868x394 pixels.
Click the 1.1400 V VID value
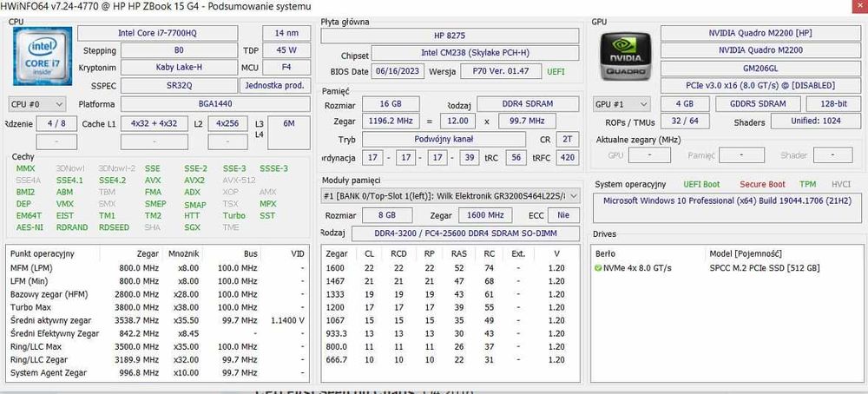[287, 320]
